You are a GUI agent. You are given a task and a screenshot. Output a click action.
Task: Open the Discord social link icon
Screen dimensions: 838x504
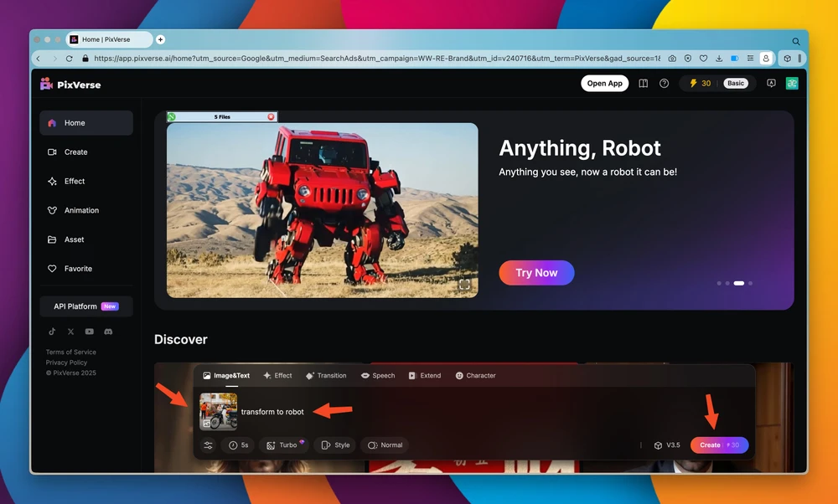108,332
